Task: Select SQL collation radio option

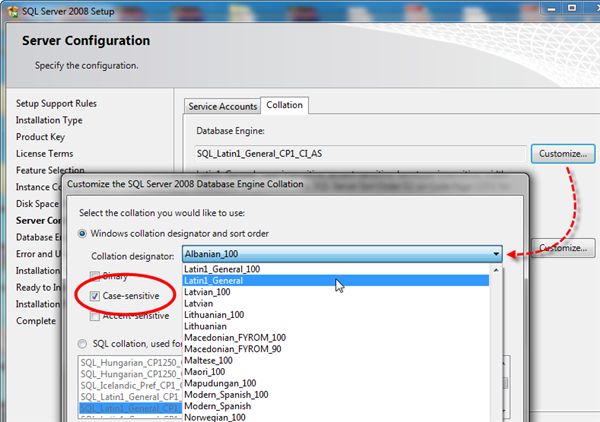Action: 82,344
